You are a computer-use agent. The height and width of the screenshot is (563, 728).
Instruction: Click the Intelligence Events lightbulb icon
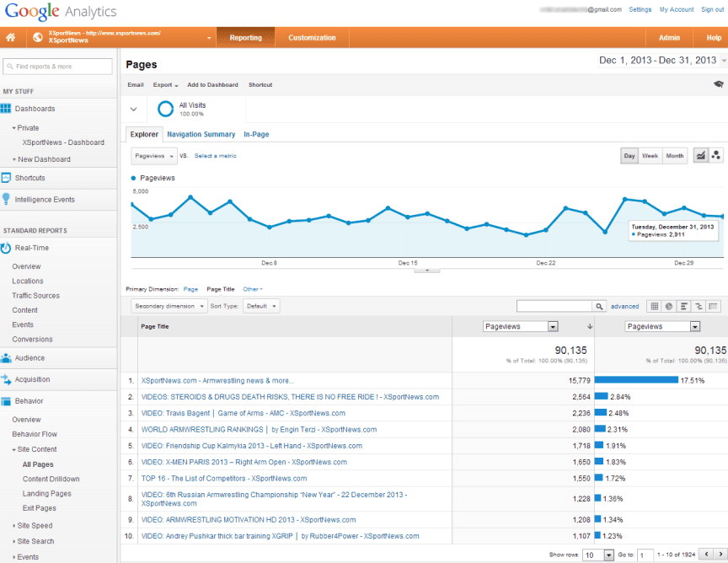coord(6,199)
